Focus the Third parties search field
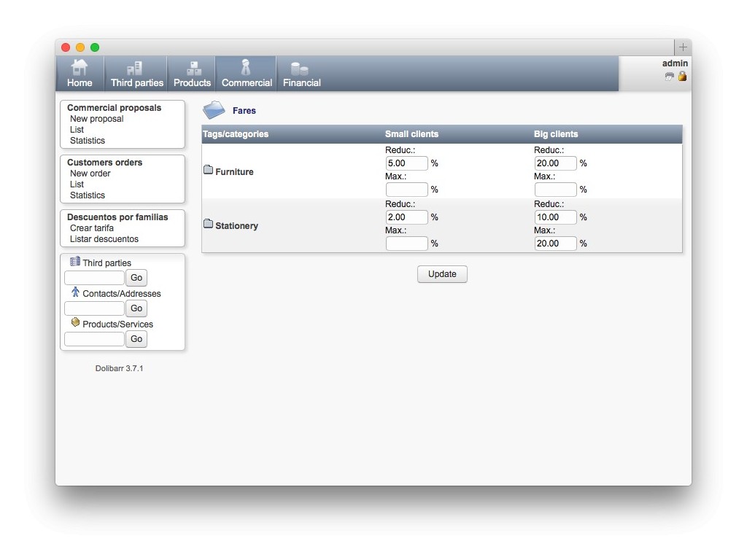747x560 pixels. click(x=94, y=278)
